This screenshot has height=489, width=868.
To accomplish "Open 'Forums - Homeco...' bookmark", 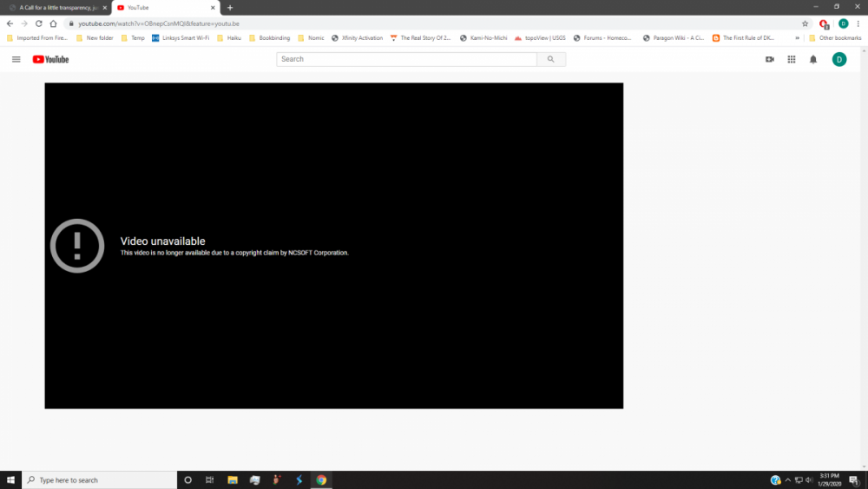I will 602,38.
